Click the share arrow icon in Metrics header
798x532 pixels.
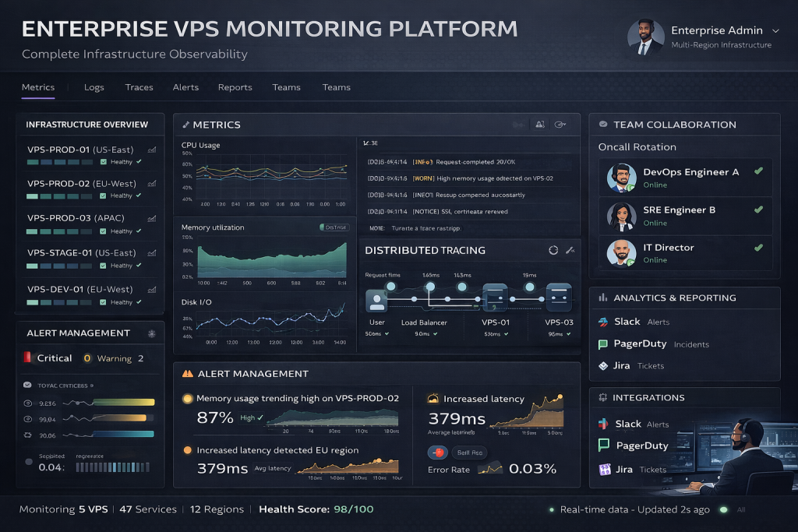[x=560, y=125]
